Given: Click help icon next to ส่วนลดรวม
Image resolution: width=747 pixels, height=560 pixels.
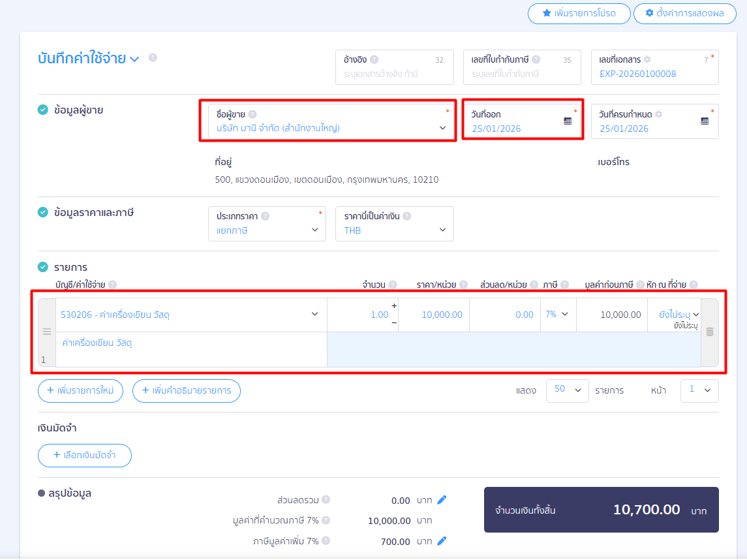Looking at the screenshot, I should pyautogui.click(x=326, y=499).
